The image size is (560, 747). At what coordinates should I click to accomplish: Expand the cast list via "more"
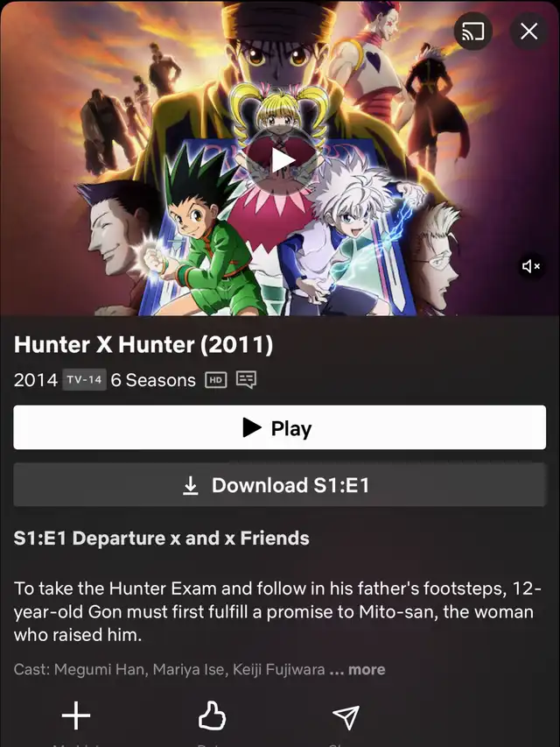[367, 669]
